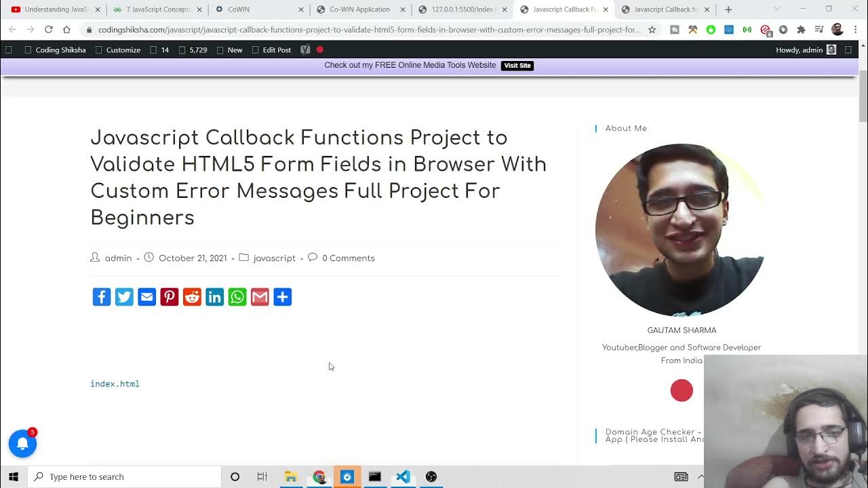Share the article on Reddit

[192, 297]
